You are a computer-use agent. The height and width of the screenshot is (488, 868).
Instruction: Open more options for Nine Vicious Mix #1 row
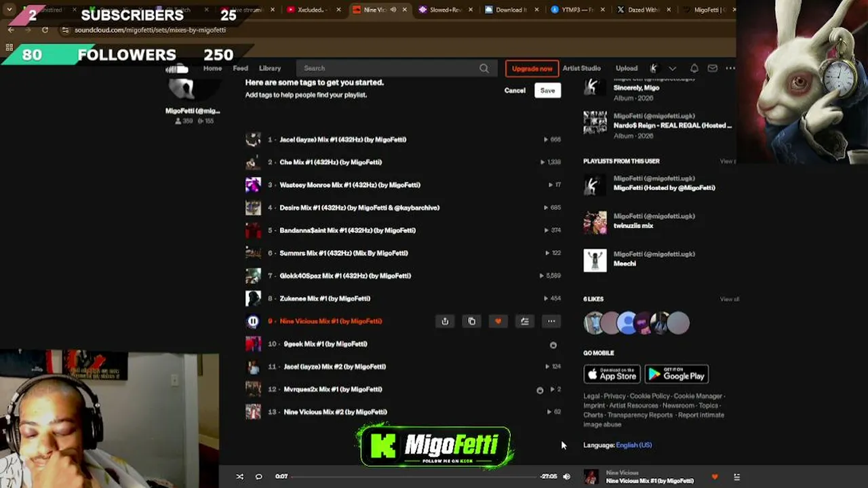pyautogui.click(x=551, y=321)
